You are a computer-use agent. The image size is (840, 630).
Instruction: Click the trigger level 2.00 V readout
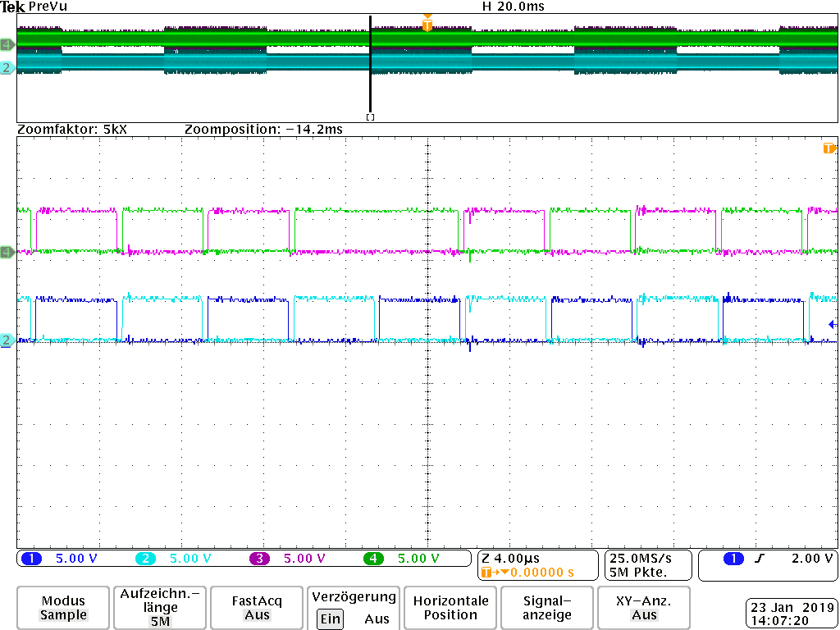pyautogui.click(x=812, y=559)
